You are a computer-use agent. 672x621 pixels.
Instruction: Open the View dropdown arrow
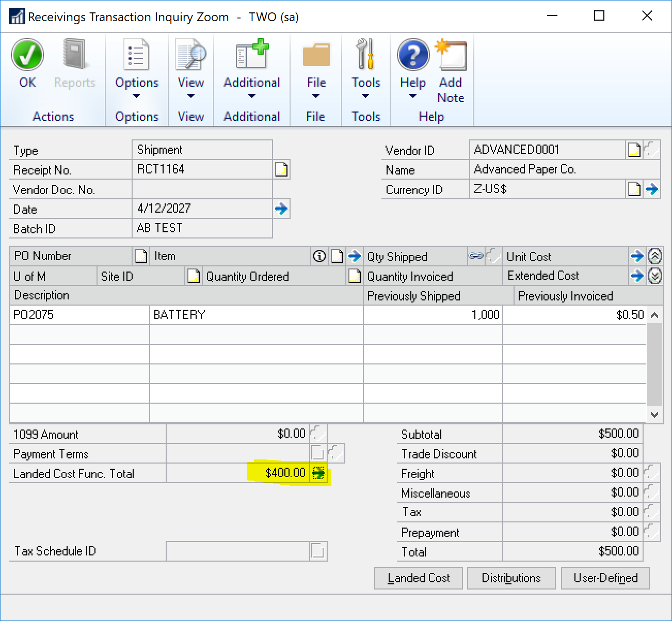pos(190,96)
